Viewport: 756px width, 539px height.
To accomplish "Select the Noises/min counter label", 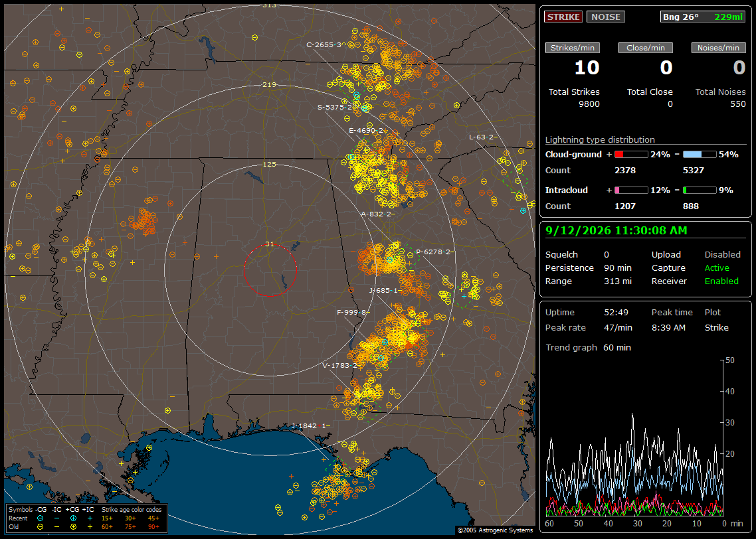I will pyautogui.click(x=718, y=48).
